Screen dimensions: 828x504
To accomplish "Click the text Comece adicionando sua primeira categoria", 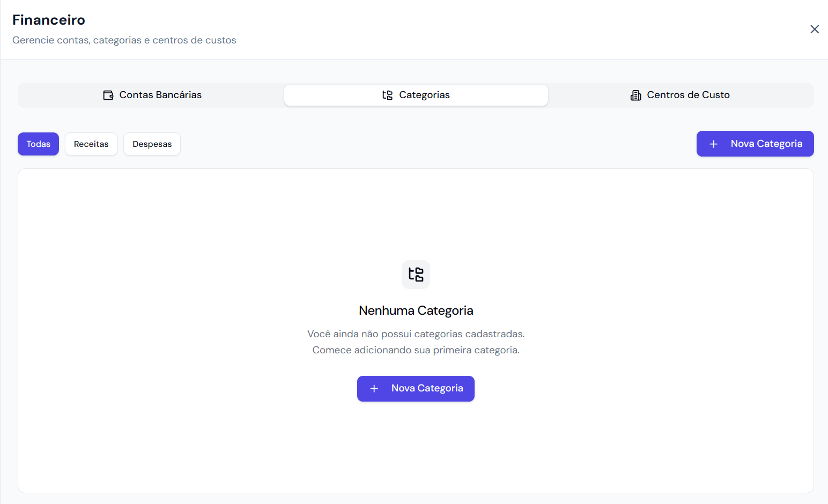I will coord(416,350).
